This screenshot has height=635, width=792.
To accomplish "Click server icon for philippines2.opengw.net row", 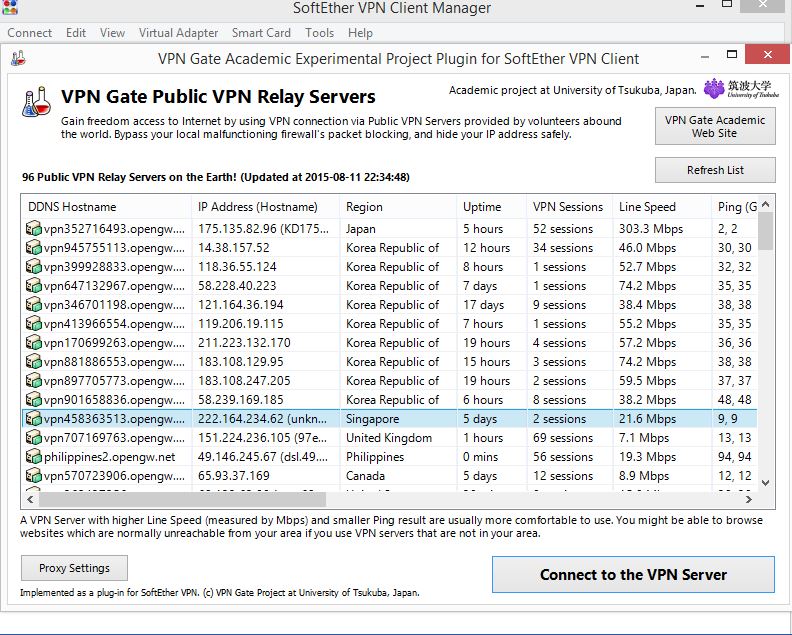I will click(33, 457).
